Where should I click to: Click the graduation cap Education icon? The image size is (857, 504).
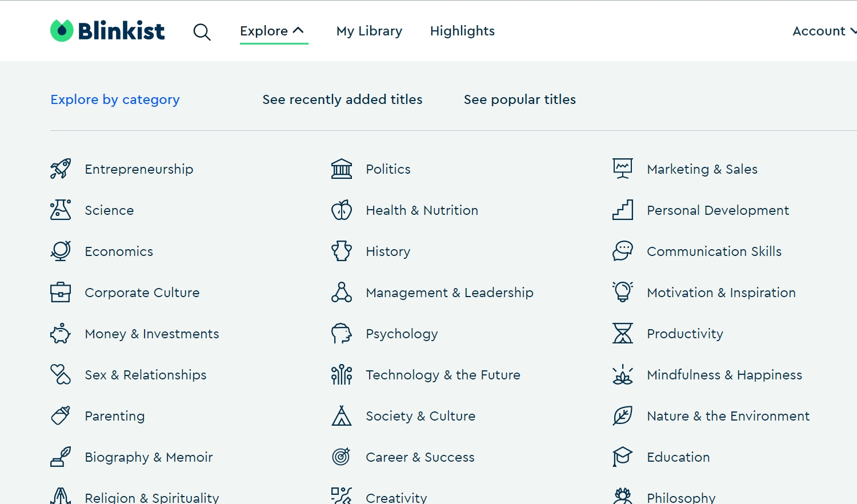[x=623, y=457]
